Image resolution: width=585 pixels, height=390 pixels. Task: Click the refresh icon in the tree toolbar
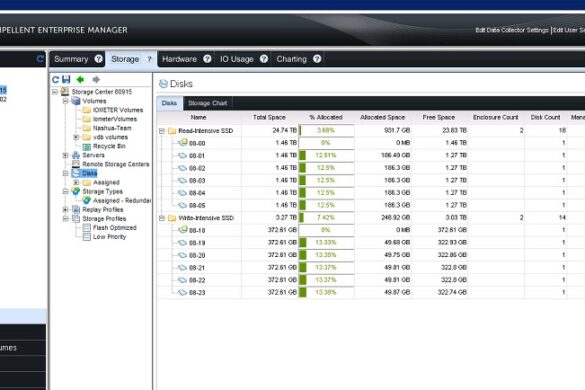[x=56, y=79]
